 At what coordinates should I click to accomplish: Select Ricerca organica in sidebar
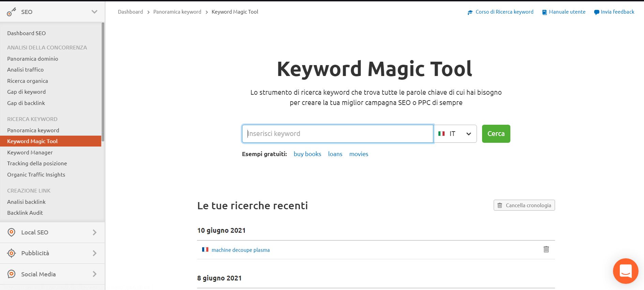click(x=27, y=81)
